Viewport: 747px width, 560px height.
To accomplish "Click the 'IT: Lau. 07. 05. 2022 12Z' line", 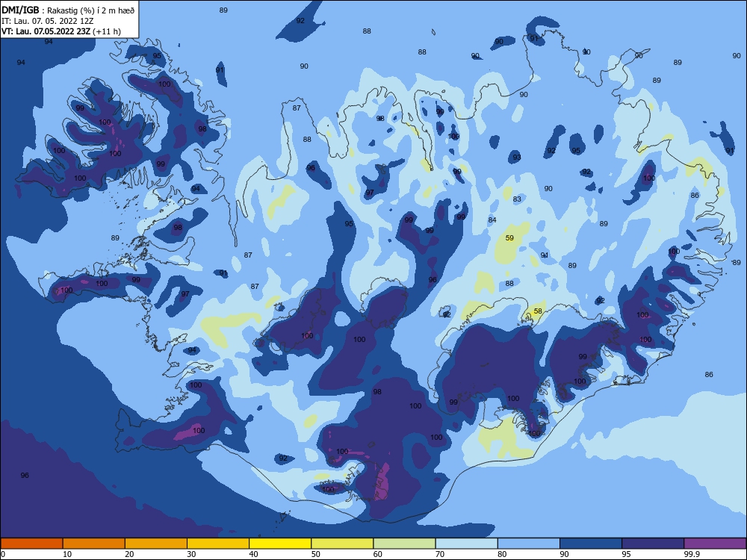I will coord(48,21).
